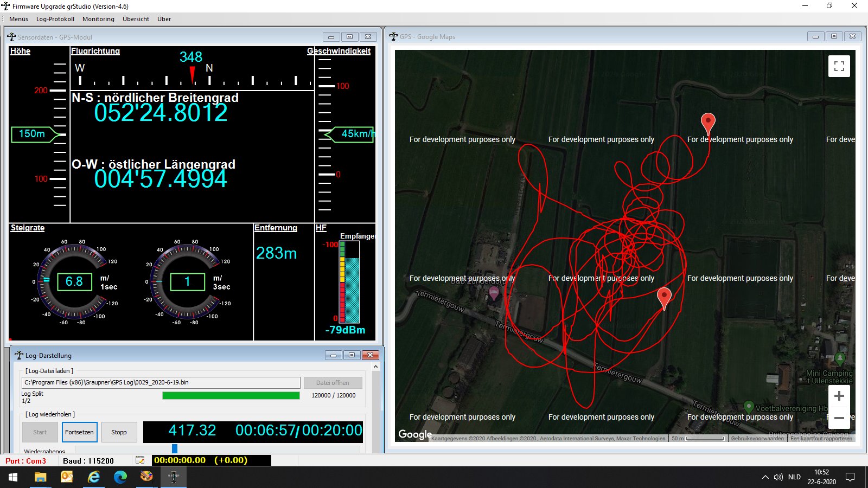Zoom out on the map with minus
Screen dimensions: 868x488
click(x=839, y=418)
